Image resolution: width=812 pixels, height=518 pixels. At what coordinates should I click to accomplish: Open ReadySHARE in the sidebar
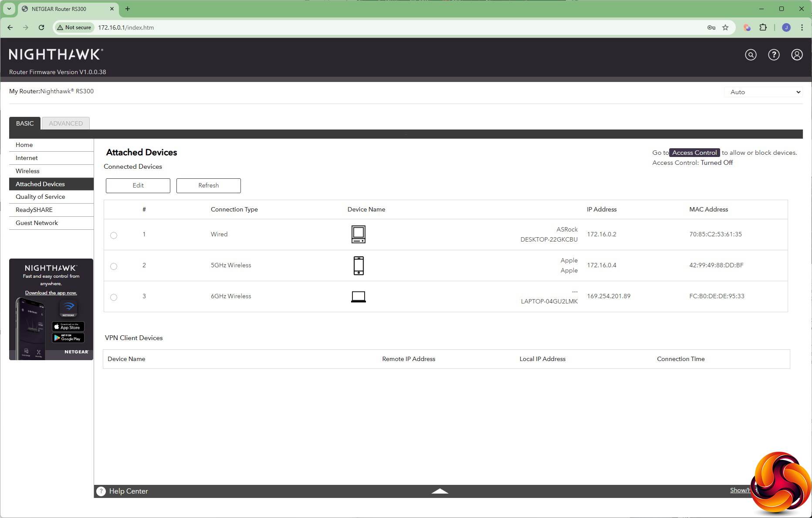click(x=51, y=210)
